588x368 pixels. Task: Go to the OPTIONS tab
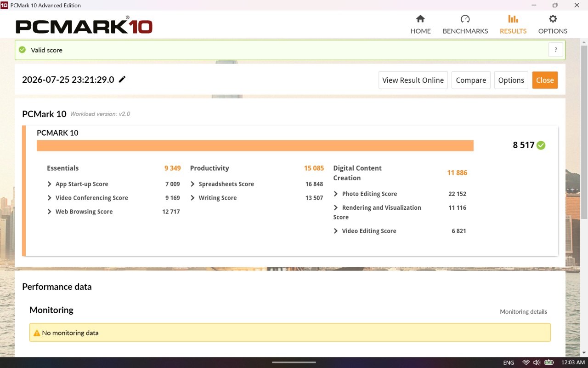click(x=553, y=24)
